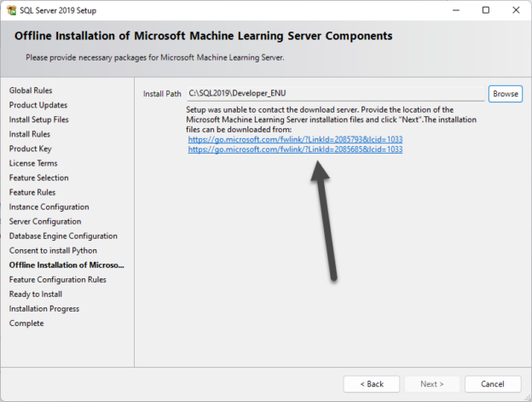Select Ready to Install step
The height and width of the screenshot is (402, 532).
coord(35,294)
